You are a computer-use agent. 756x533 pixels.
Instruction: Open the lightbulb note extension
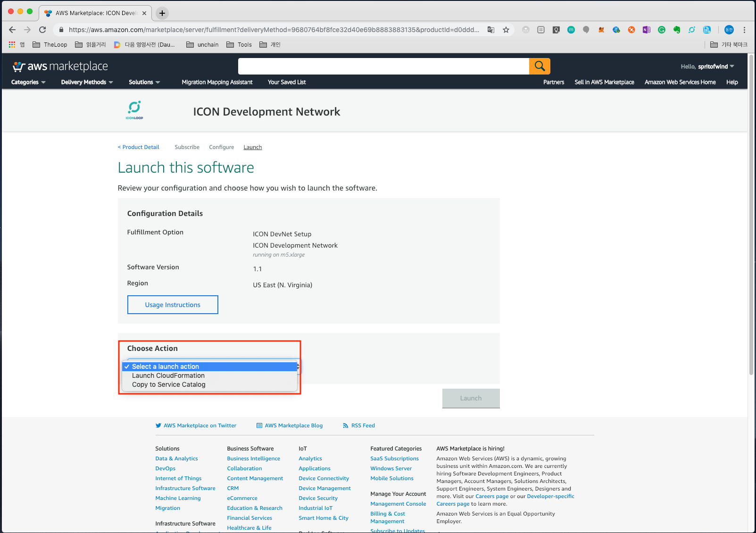(556, 30)
